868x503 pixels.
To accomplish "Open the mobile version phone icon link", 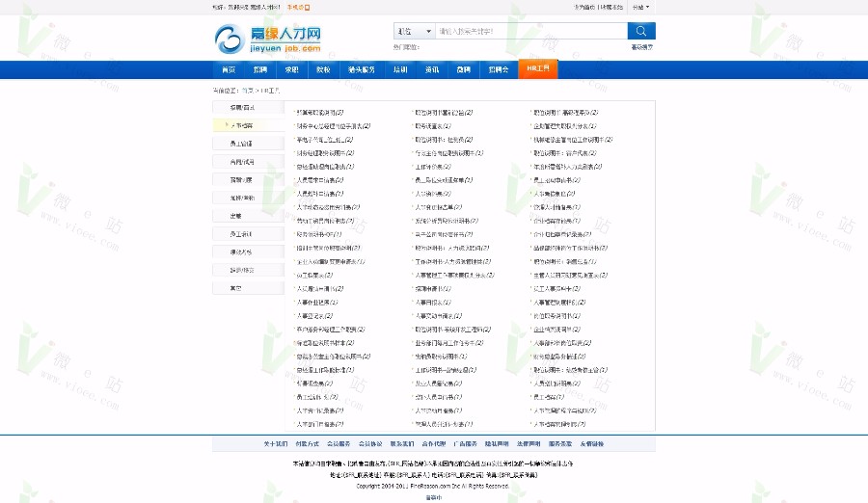I will click(x=299, y=7).
